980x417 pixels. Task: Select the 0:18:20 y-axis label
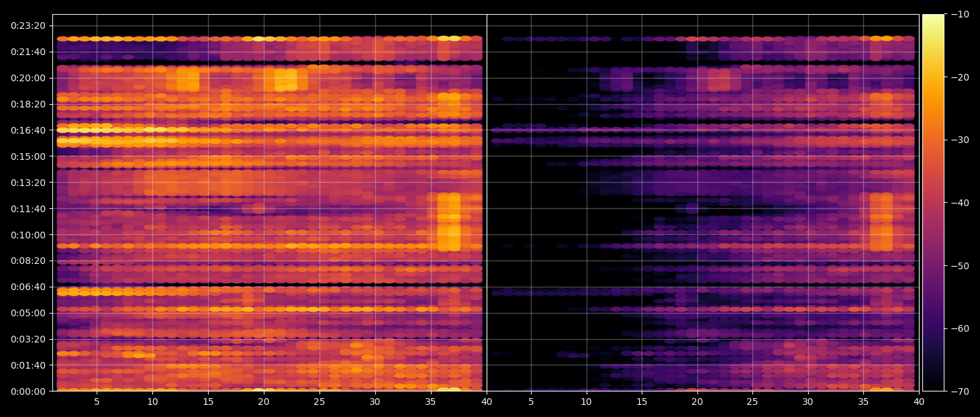(28, 104)
